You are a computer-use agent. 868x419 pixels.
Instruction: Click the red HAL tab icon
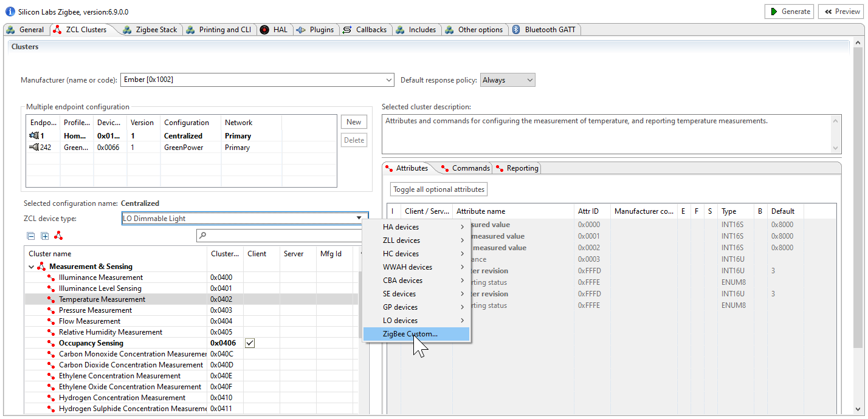point(264,30)
